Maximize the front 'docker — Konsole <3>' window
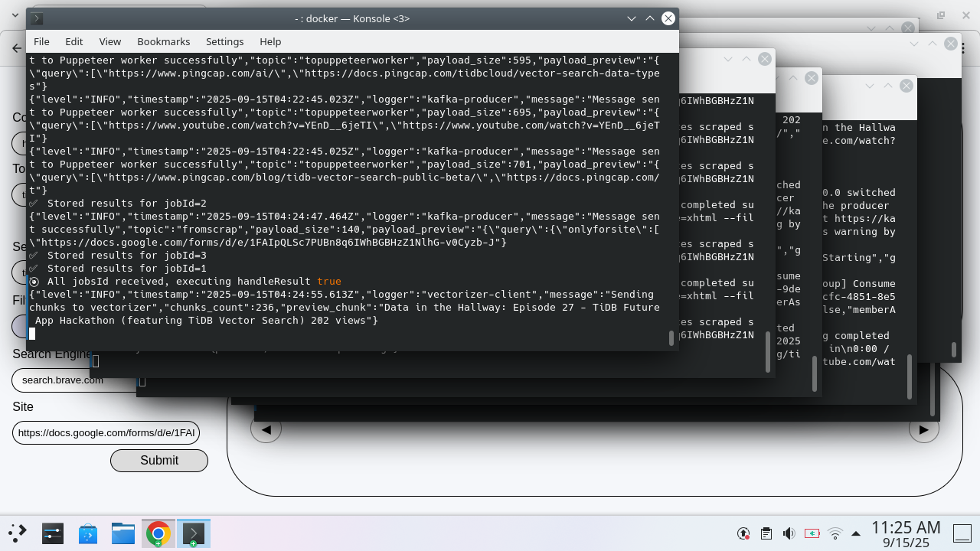980x551 pixels. click(x=650, y=18)
